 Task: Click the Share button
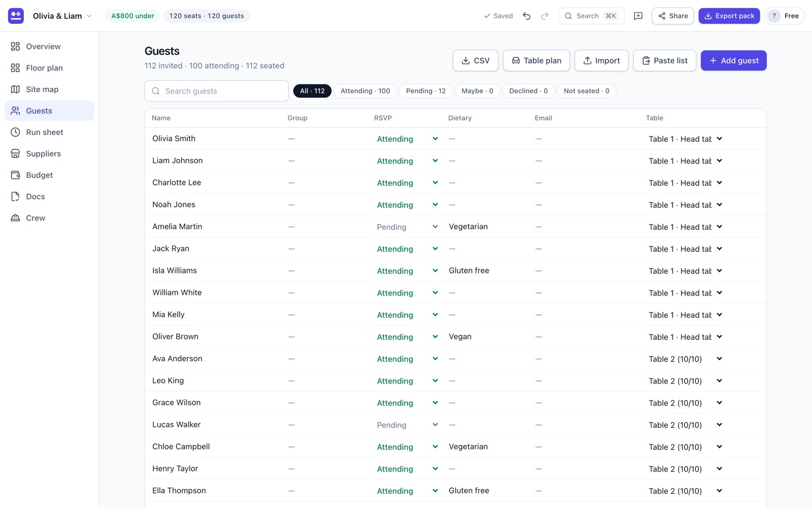coord(673,16)
